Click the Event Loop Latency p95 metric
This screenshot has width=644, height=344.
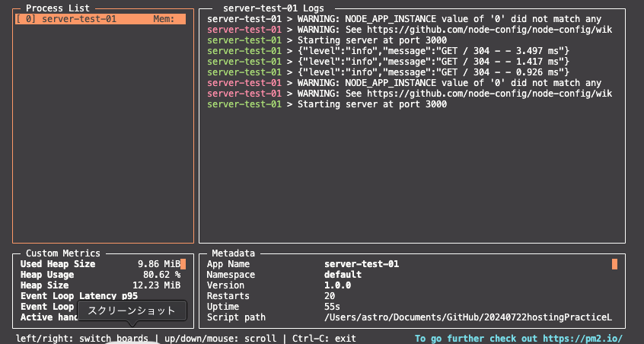pyautogui.click(x=79, y=296)
